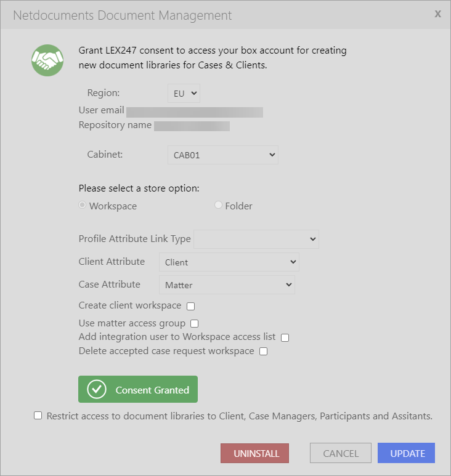Toggle Restrict access to document libraries checkbox
The height and width of the screenshot is (476, 451).
pos(38,415)
